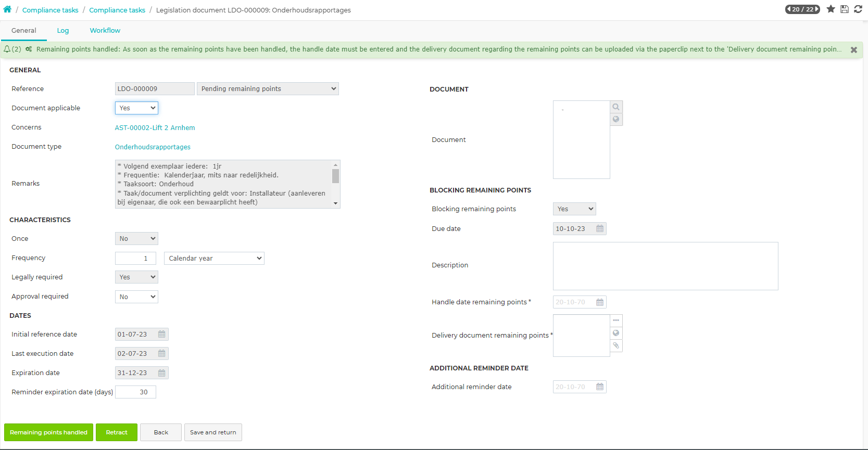The height and width of the screenshot is (450, 868).
Task: Open calendar for Expiration date
Action: (162, 373)
